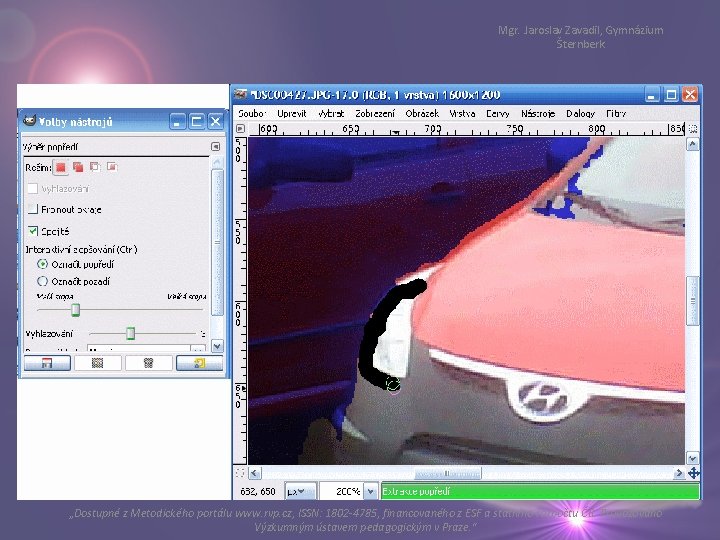
Task: Open the px units dropdown in status bar
Action: tap(301, 491)
